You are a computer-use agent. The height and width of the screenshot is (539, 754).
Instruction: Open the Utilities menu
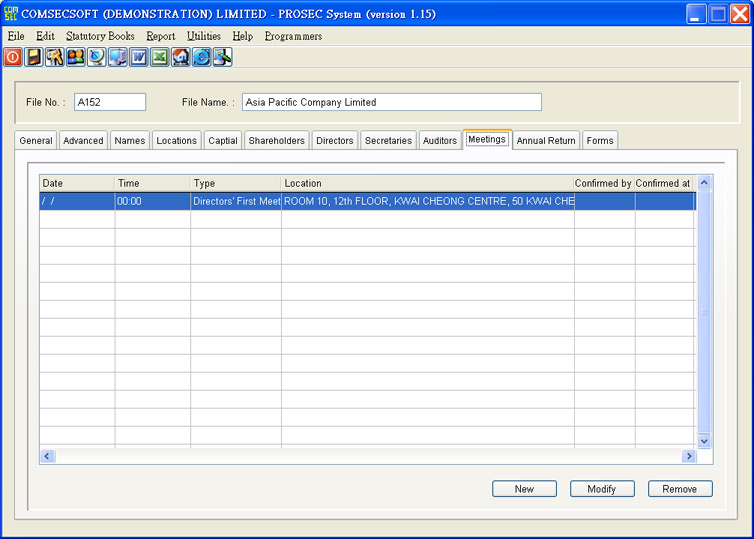(x=204, y=36)
